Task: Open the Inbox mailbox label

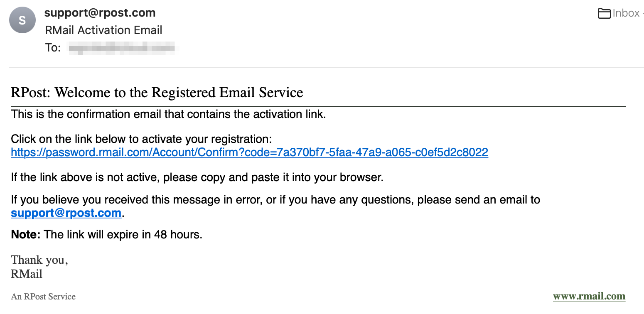Action: 626,13
